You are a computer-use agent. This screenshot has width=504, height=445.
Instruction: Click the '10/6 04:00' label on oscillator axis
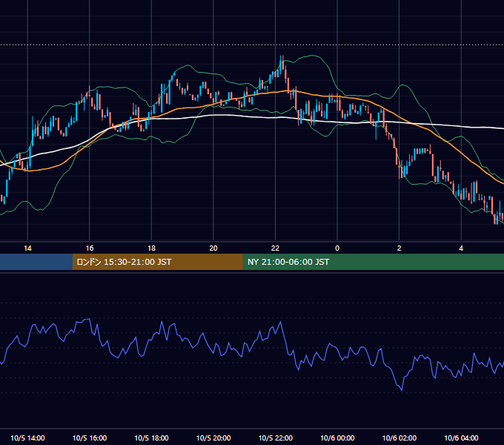coord(461,438)
